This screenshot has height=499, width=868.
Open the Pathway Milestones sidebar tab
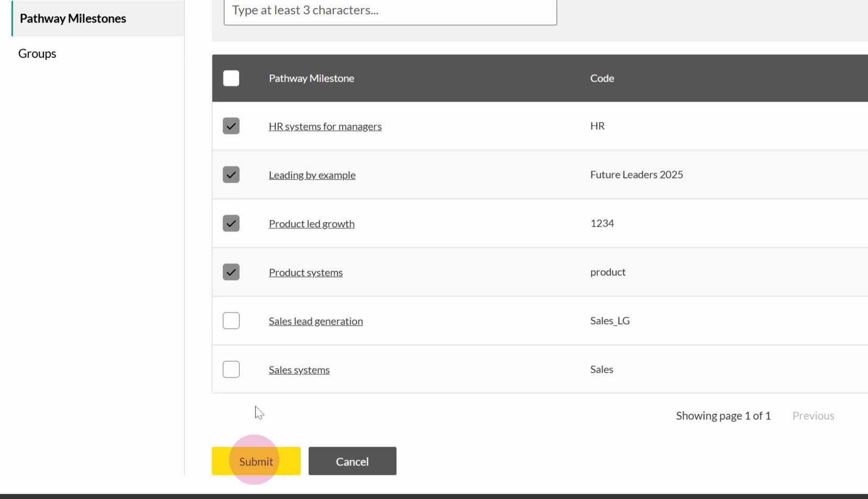[73, 18]
